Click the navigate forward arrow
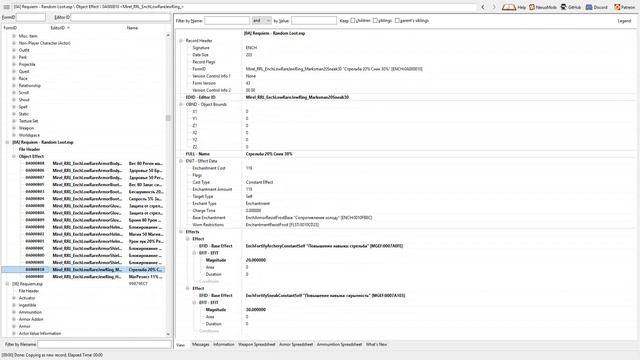 pos(494,7)
